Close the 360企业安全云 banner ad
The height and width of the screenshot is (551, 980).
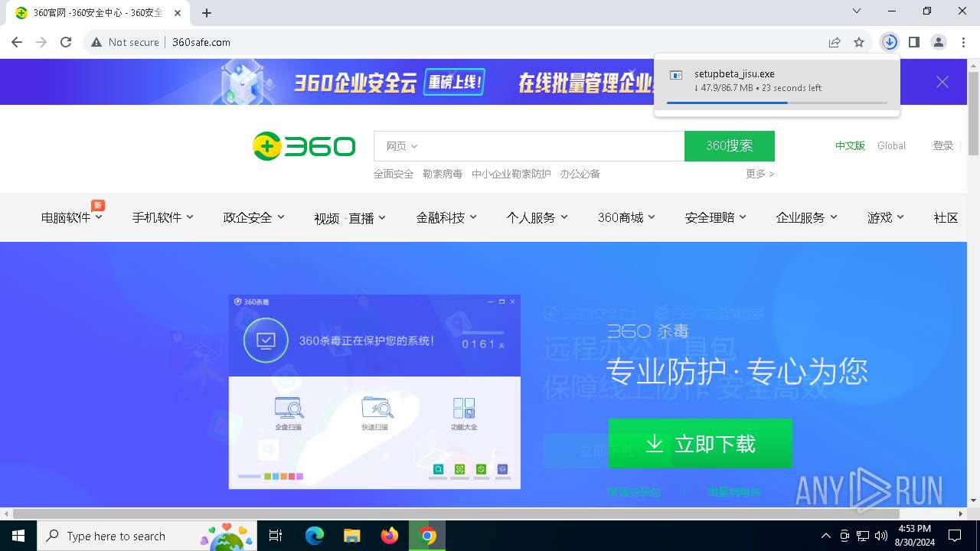(x=942, y=82)
